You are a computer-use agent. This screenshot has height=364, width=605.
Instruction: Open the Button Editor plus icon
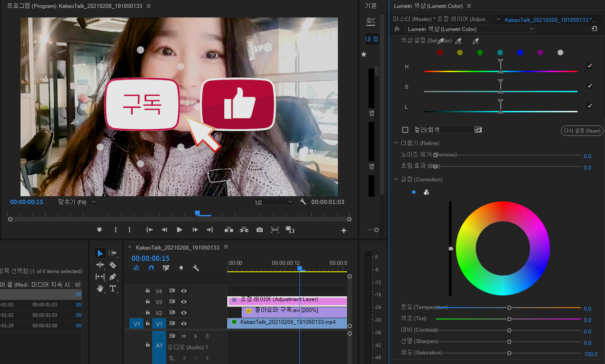click(344, 231)
